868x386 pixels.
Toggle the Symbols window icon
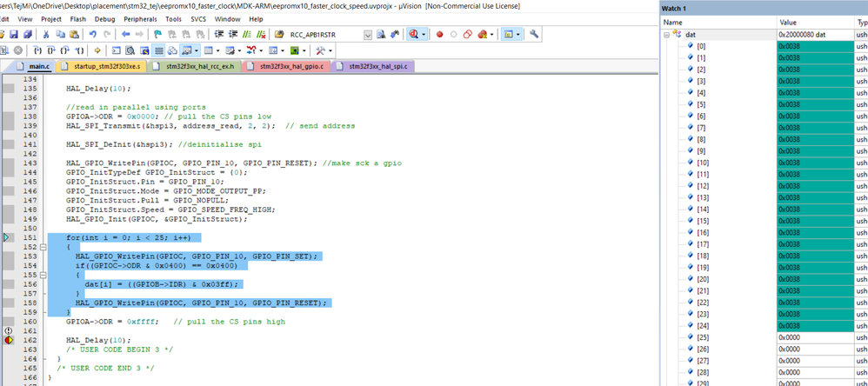144,51
